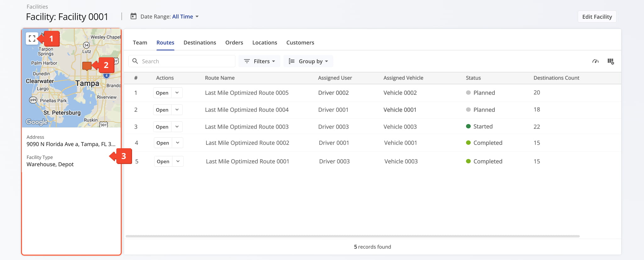Open the Filters dropdown

(259, 61)
